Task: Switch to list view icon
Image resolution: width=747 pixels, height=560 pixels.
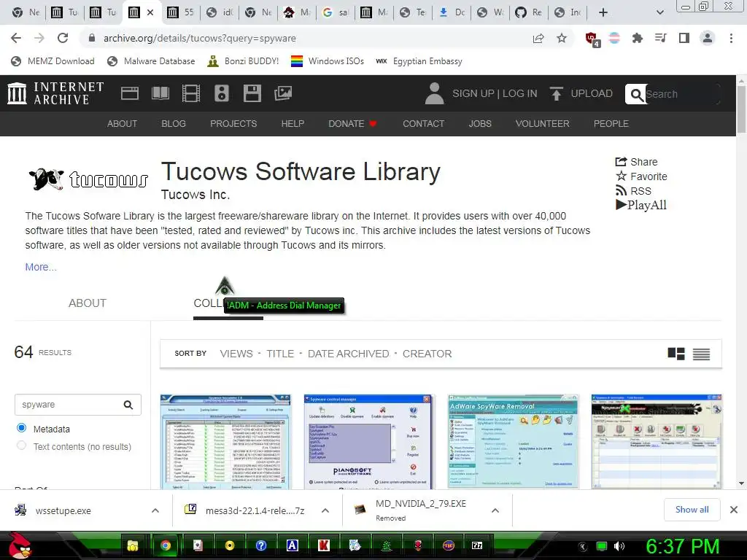Action: [x=701, y=354]
